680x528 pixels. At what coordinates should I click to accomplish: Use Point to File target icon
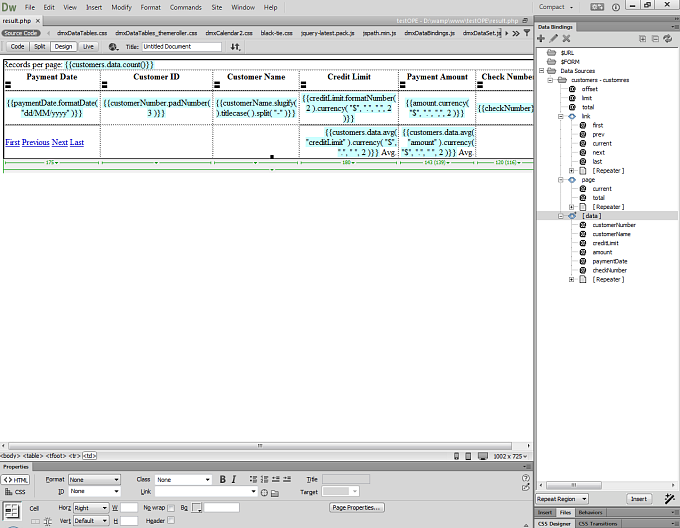tap(265, 493)
